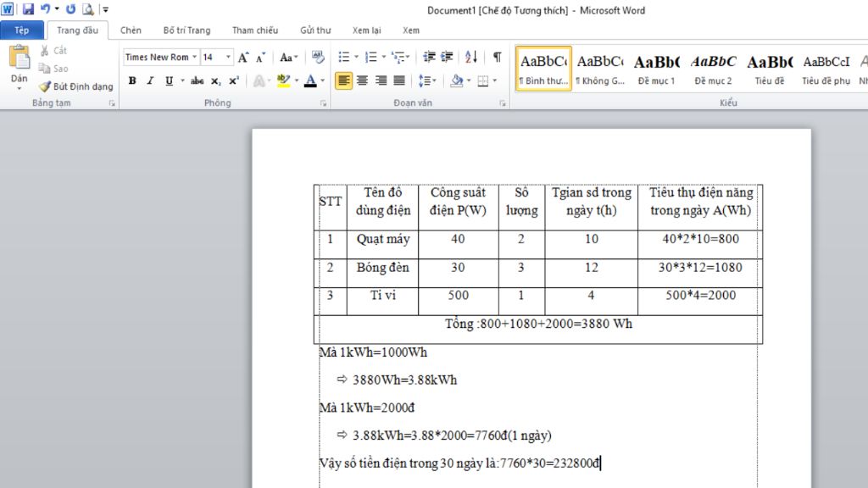The height and width of the screenshot is (488, 868).
Task: Click Sort A-Z icon
Action: [471, 57]
